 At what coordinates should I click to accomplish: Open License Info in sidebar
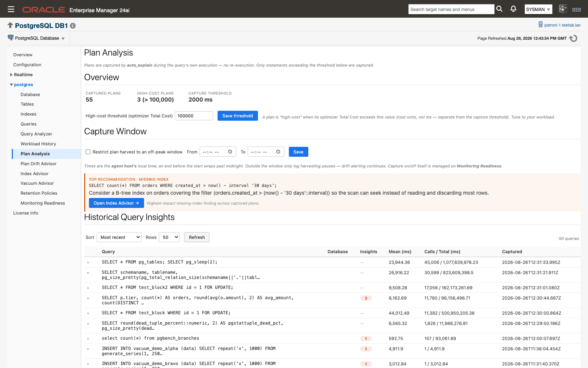click(x=26, y=213)
